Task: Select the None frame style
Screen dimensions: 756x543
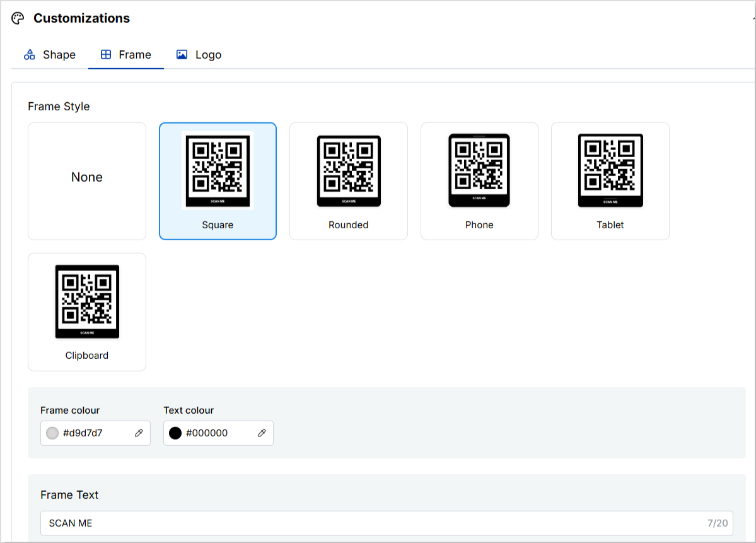Action: 87,181
